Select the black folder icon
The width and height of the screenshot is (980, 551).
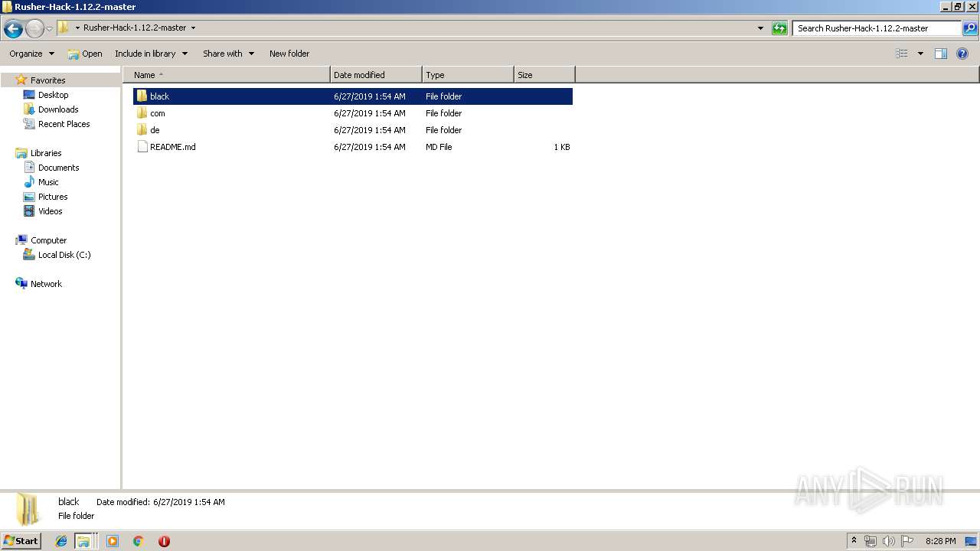142,96
